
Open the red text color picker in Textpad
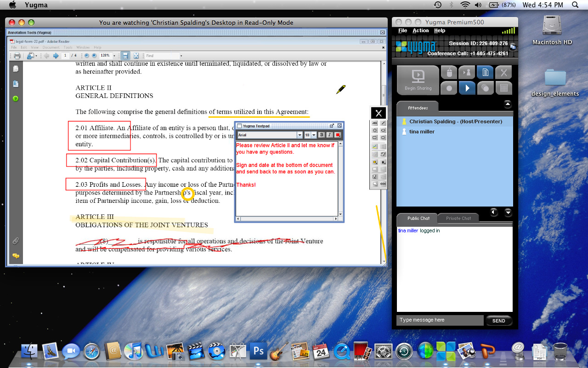(x=338, y=135)
